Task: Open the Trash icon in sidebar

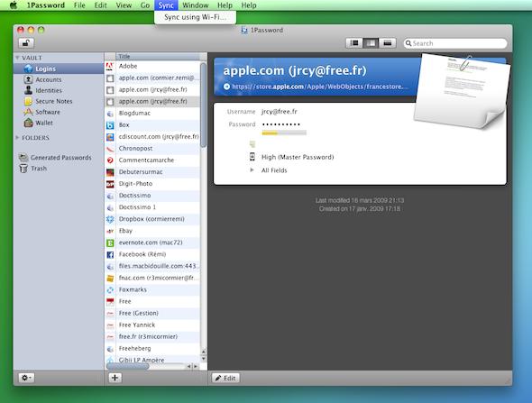Action: [23, 169]
